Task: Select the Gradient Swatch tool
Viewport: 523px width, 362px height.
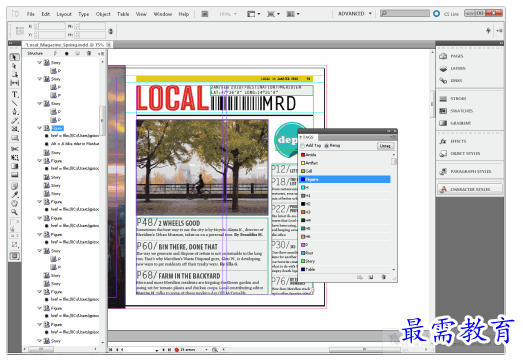Action: click(15, 166)
